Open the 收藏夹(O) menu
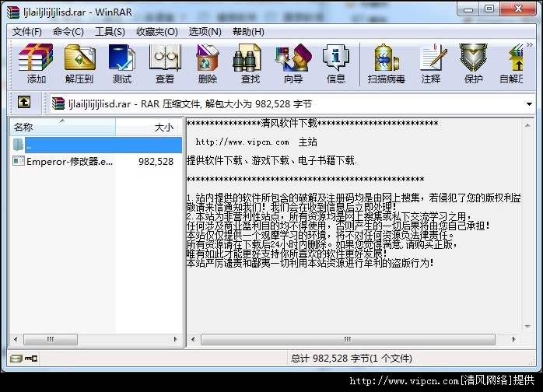 click(157, 32)
